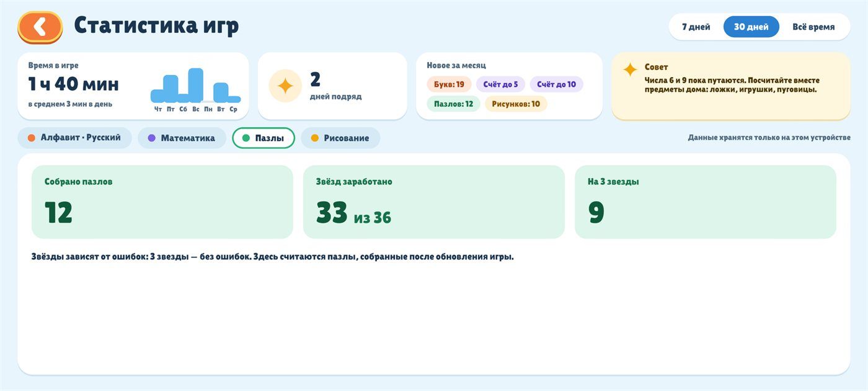Click tip text about numbers 6 and 9
This screenshot has height=391, width=868.
coord(732,85)
